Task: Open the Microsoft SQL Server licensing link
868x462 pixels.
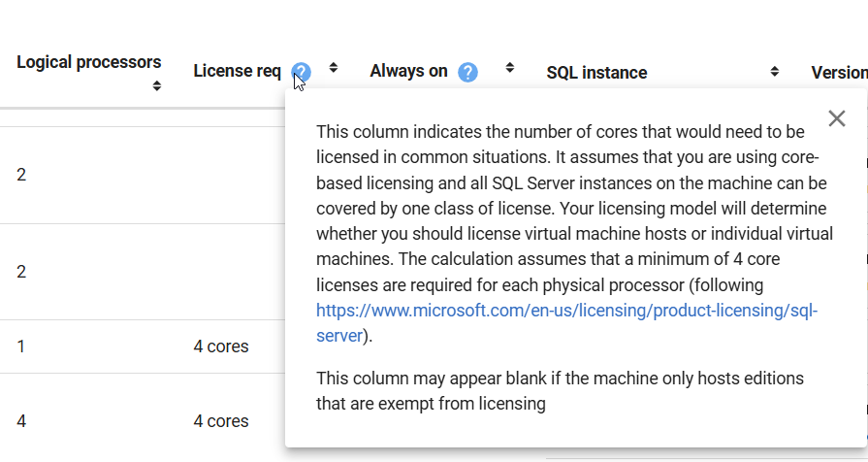Action: pyautogui.click(x=567, y=311)
